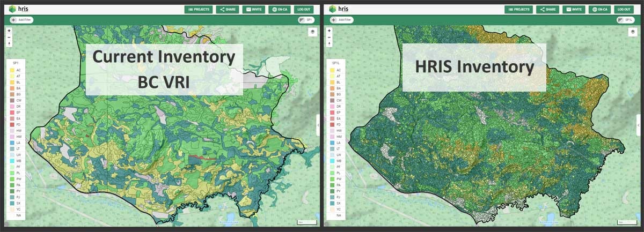644x232 pixels.
Task: Click Log Out in the left window
Action: pyautogui.click(x=304, y=9)
